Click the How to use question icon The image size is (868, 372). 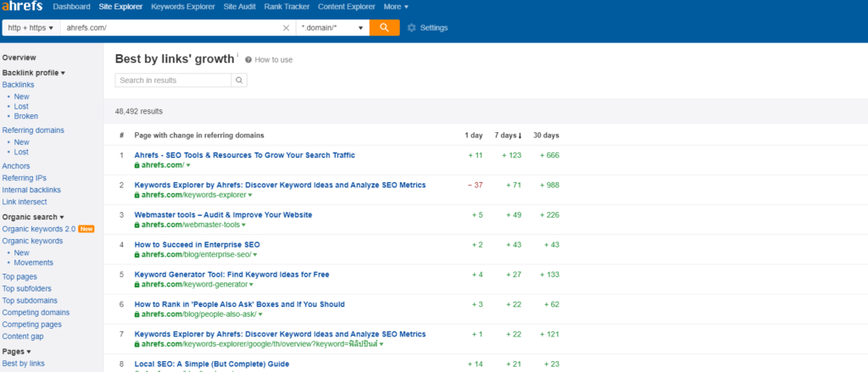(248, 60)
